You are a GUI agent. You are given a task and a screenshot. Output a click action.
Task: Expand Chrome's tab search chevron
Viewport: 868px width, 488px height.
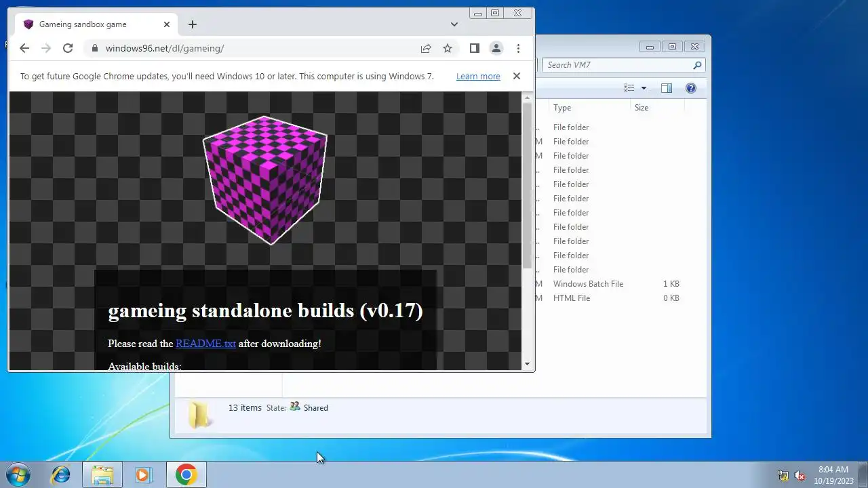[x=454, y=24]
